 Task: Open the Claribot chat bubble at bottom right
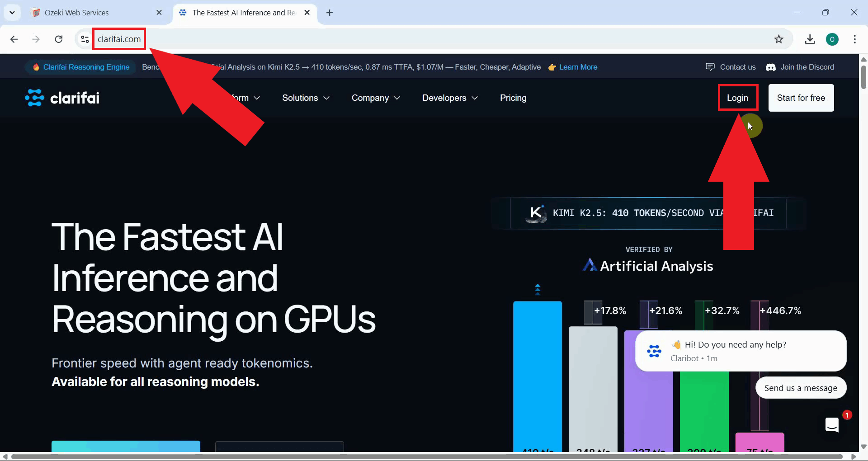[831, 425]
